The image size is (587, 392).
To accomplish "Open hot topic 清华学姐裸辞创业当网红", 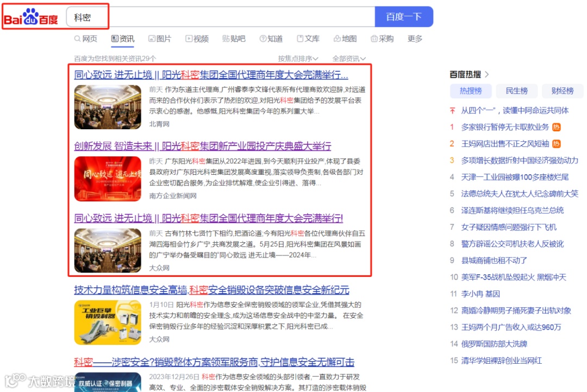I will tap(501, 361).
